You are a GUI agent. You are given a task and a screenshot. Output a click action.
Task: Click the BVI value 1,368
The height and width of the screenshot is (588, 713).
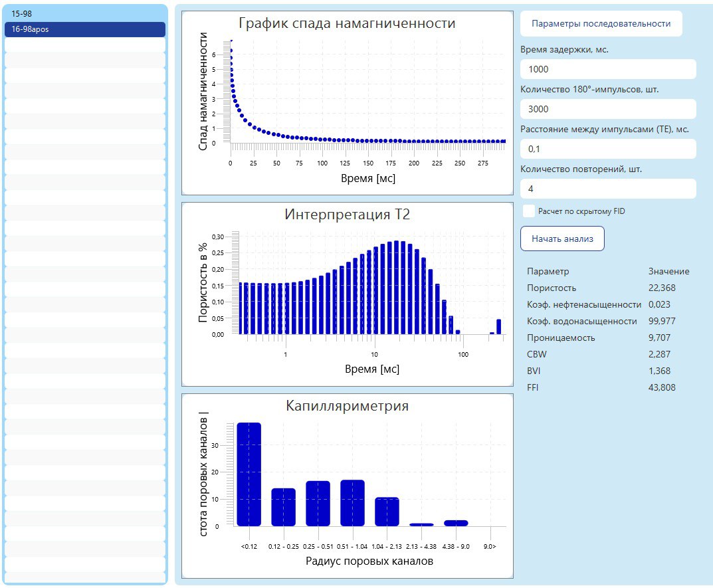click(x=659, y=371)
